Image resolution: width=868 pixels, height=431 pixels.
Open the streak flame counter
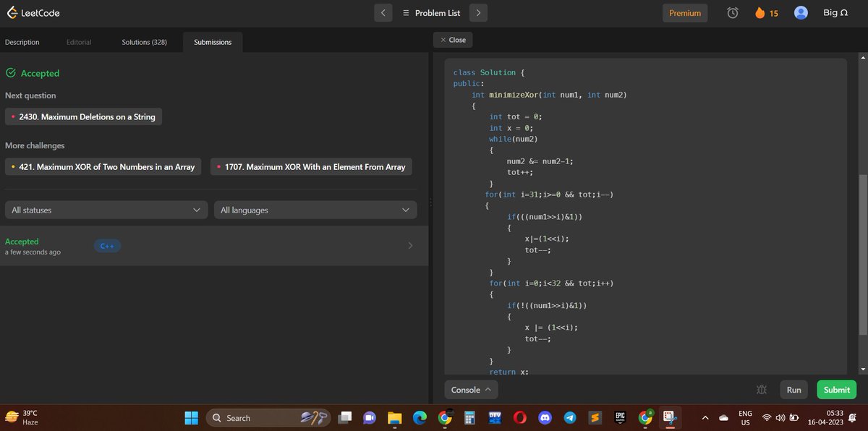[x=766, y=13]
